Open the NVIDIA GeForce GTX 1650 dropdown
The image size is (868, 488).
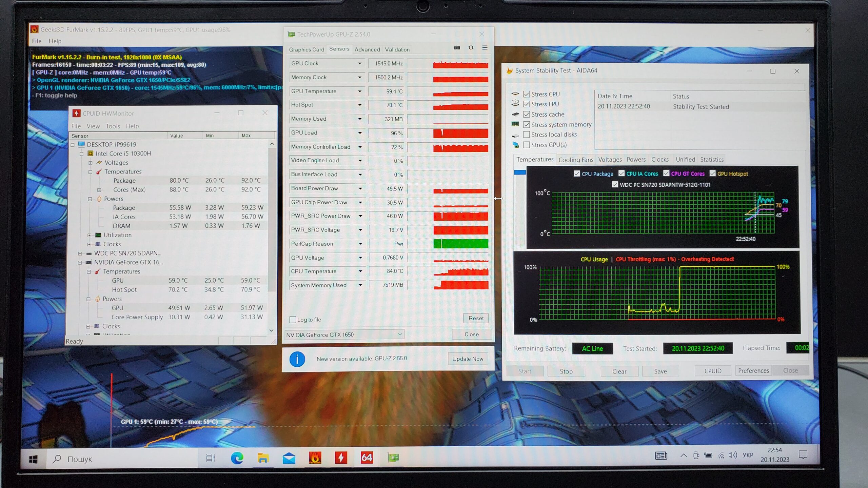coord(344,334)
